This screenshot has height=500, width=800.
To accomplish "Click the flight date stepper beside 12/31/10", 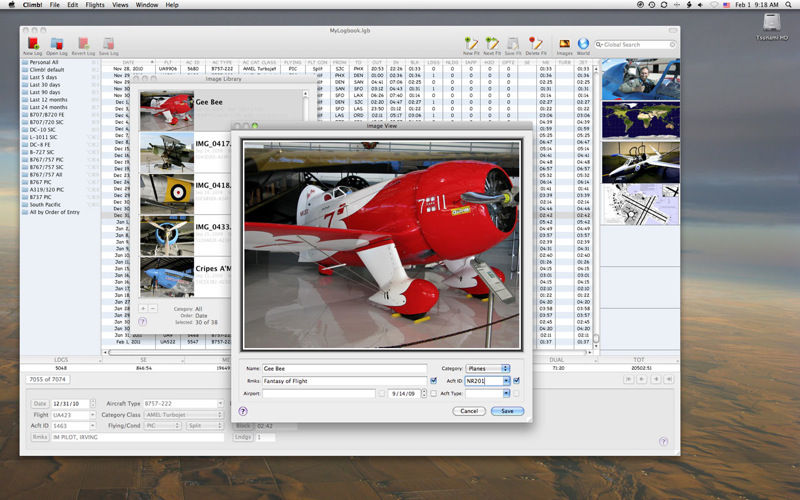I will 92,404.
